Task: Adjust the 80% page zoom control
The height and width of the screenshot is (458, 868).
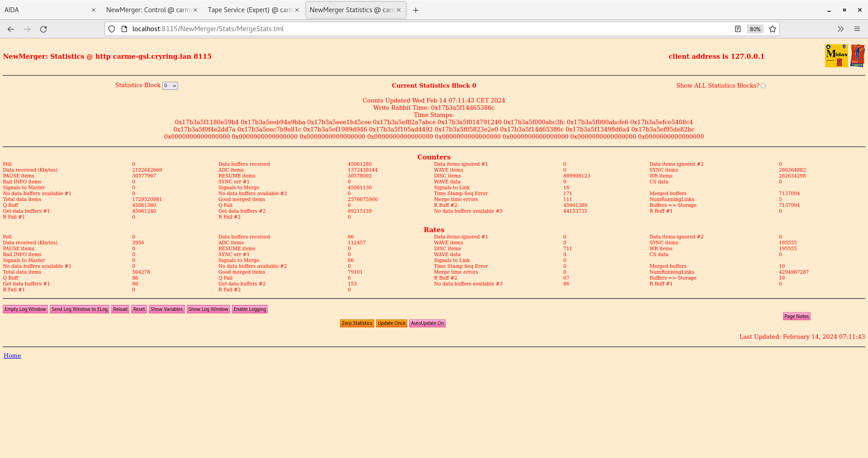Action: tap(755, 29)
